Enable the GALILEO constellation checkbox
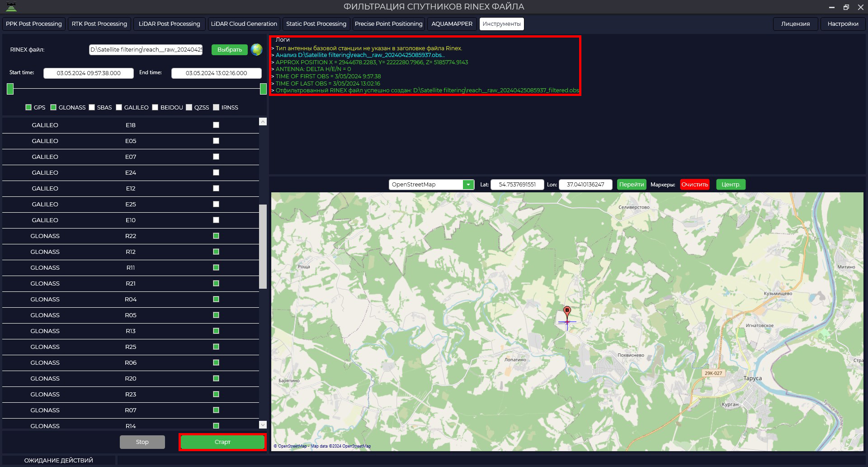The image size is (868, 467). pyautogui.click(x=119, y=107)
